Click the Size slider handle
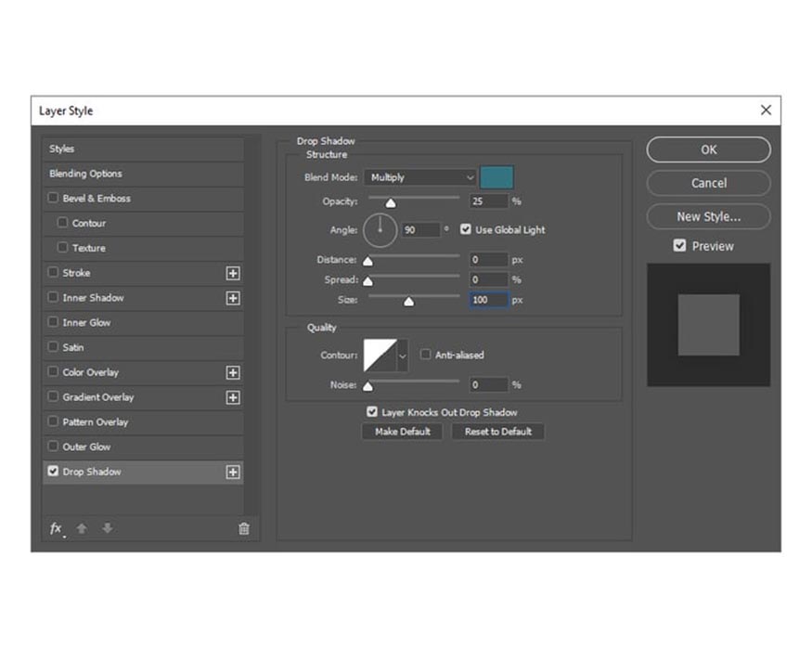This screenshot has width=812, height=648. [408, 302]
